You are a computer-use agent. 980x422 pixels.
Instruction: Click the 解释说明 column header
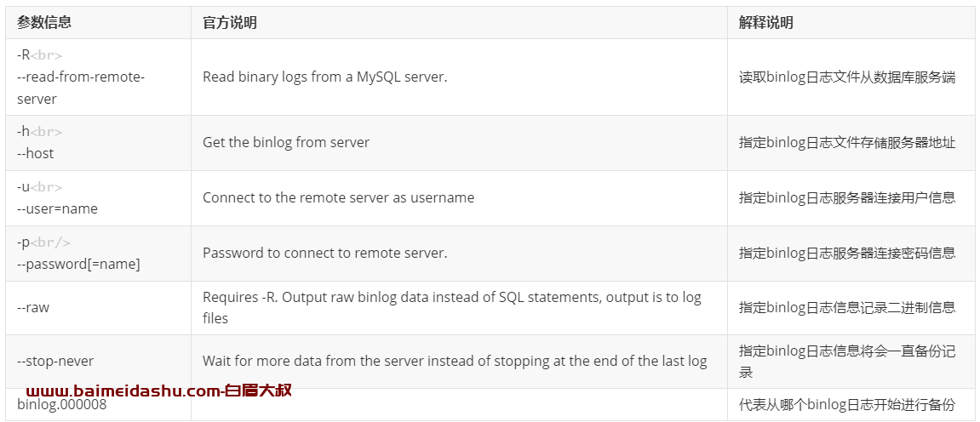click(765, 22)
